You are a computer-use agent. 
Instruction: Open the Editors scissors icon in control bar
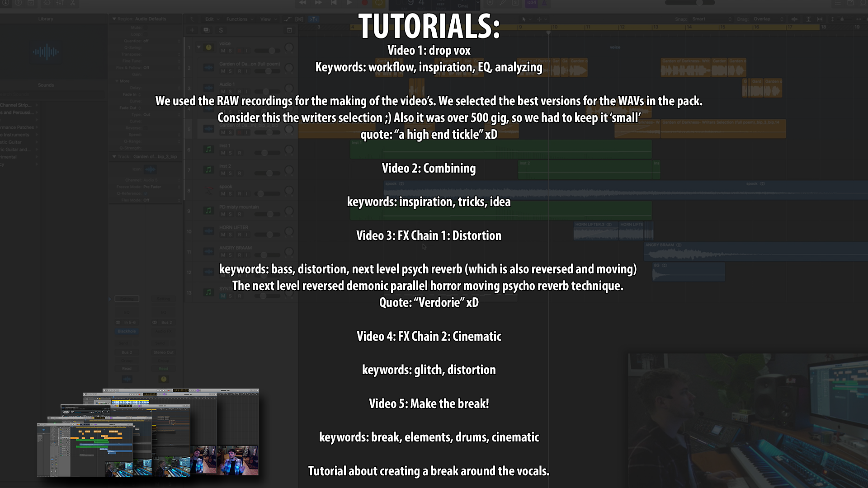(72, 3)
